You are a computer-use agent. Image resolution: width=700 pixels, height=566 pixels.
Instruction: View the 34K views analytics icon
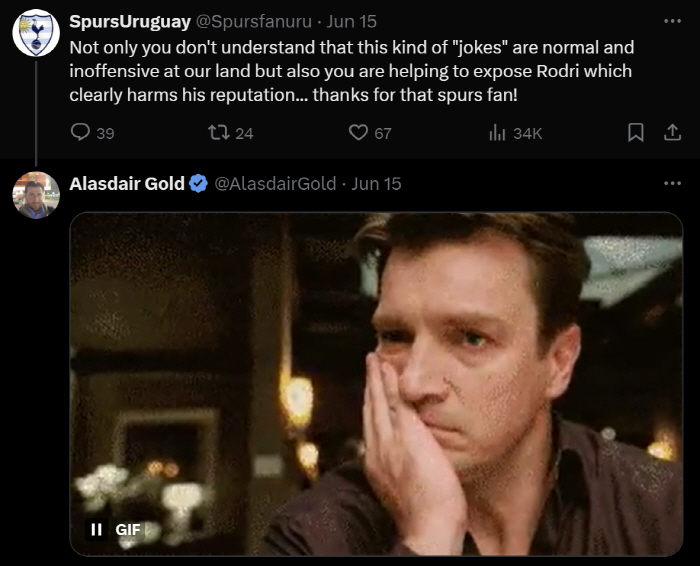tap(497, 132)
